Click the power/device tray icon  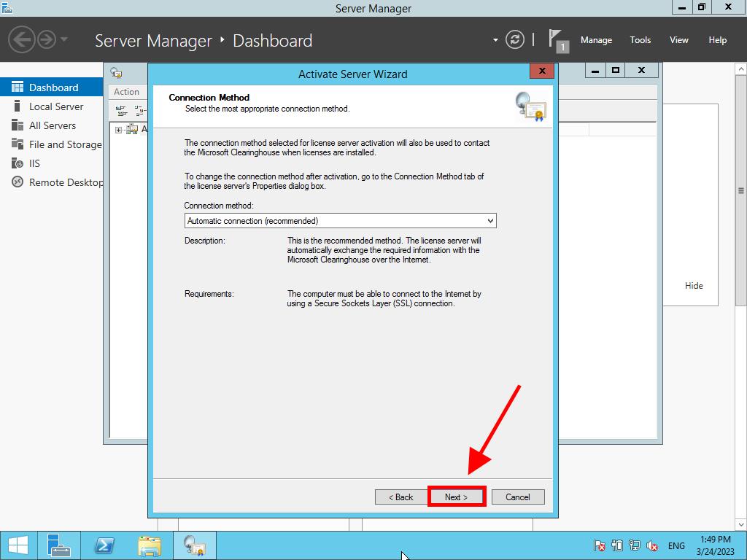point(617,545)
